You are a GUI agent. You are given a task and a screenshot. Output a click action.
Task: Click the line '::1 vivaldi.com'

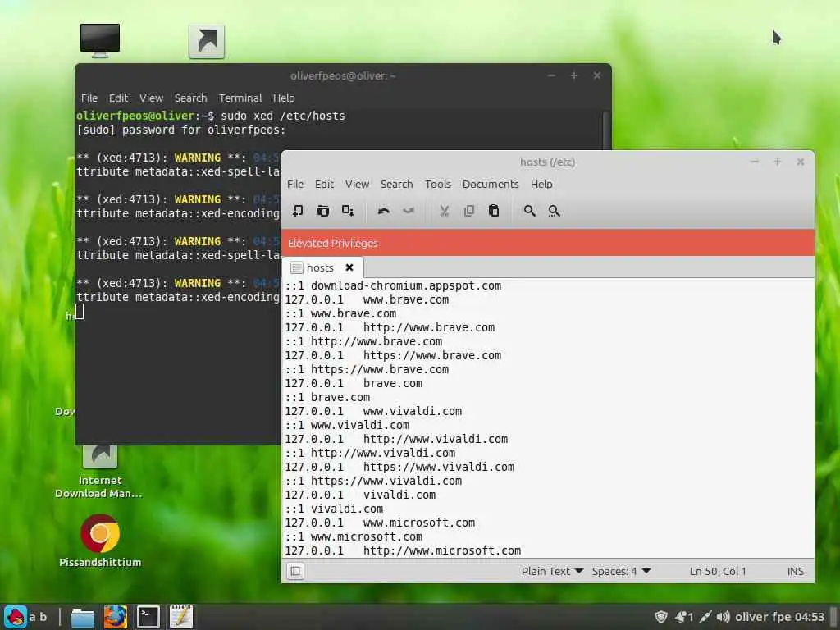(335, 509)
